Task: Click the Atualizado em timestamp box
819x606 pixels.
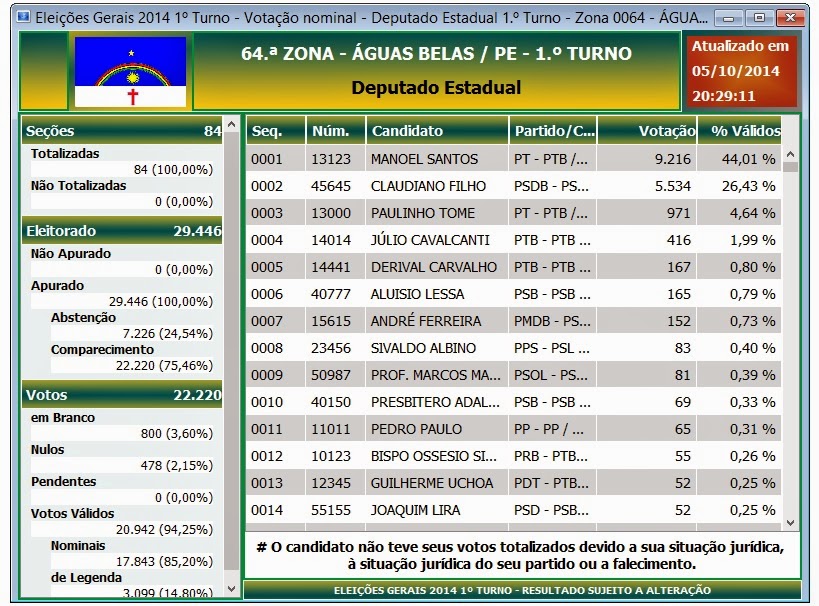Action: click(741, 71)
